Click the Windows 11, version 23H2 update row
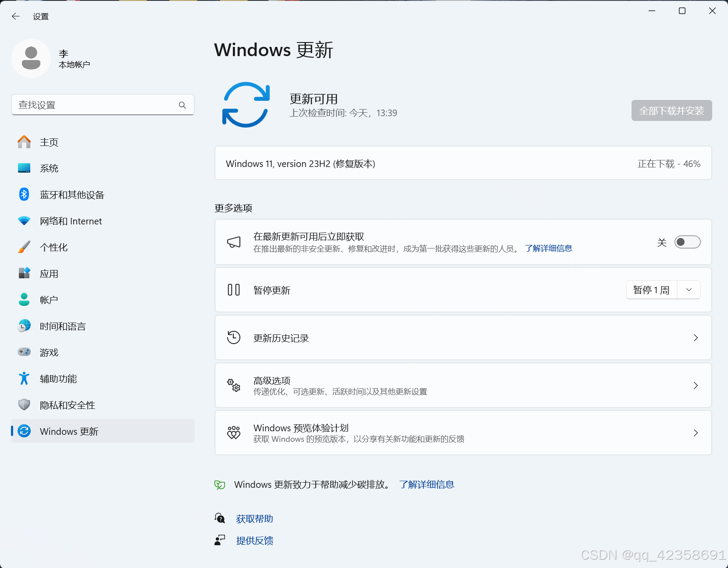 pyautogui.click(x=463, y=163)
